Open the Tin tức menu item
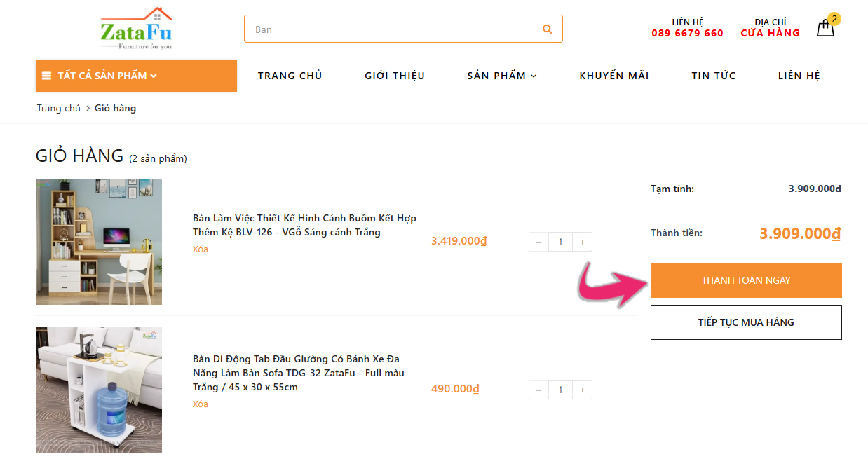This screenshot has height=466, width=868. [714, 76]
